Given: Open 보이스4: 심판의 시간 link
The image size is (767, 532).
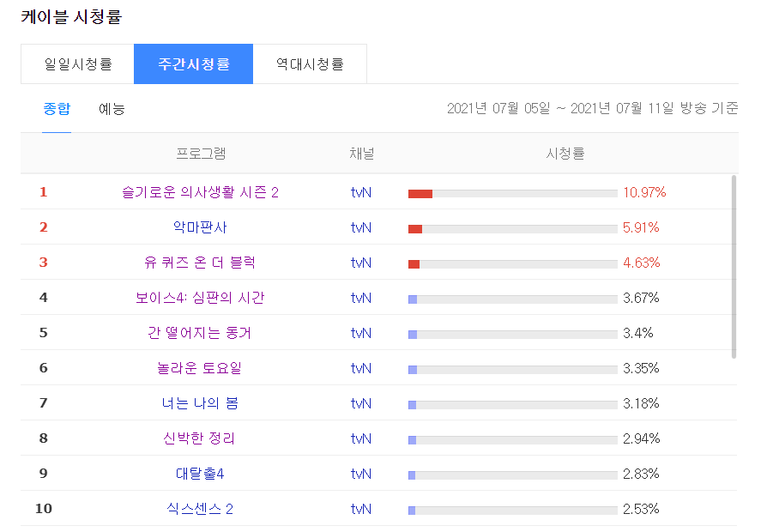Looking at the screenshot, I should pyautogui.click(x=200, y=298).
